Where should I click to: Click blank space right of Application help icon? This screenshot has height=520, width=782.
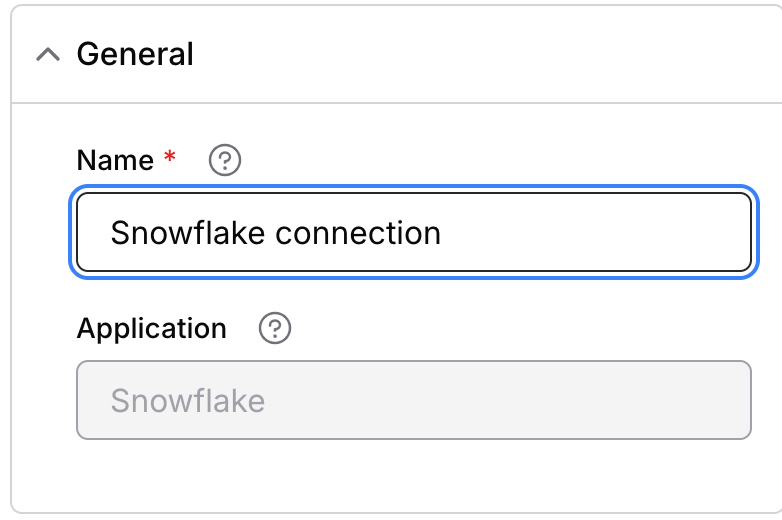coord(500,328)
